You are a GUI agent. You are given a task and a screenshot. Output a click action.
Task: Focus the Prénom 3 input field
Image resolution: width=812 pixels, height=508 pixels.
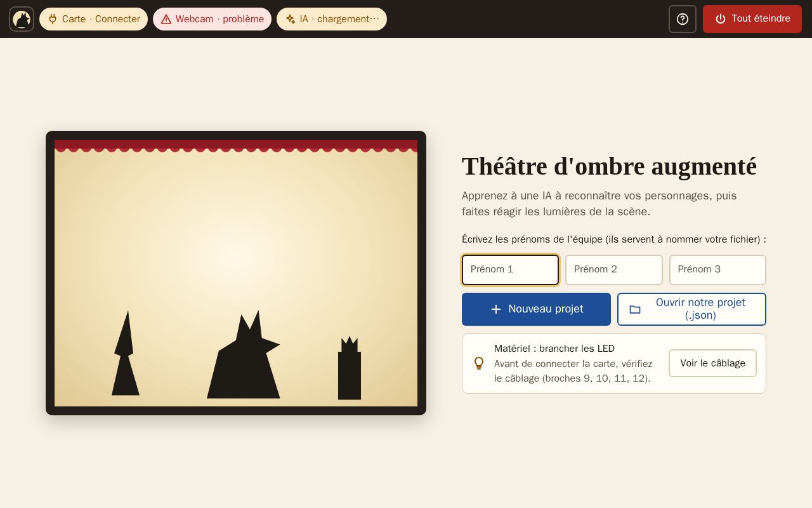point(717,270)
